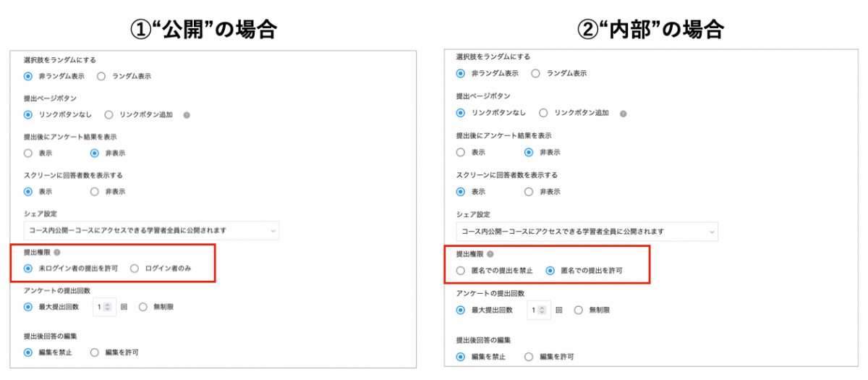Click help icon beside リンクボタン追加 in 公開 panel
The image size is (868, 380).
coord(187,114)
